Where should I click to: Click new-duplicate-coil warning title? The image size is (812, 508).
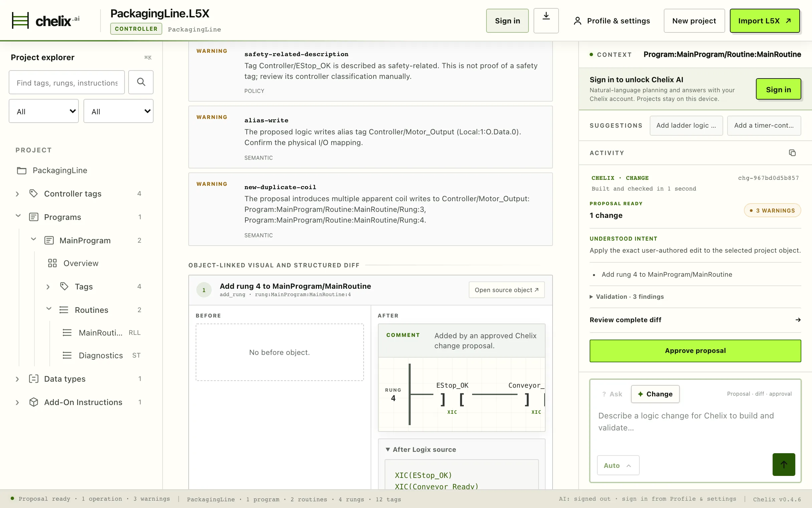coord(280,187)
